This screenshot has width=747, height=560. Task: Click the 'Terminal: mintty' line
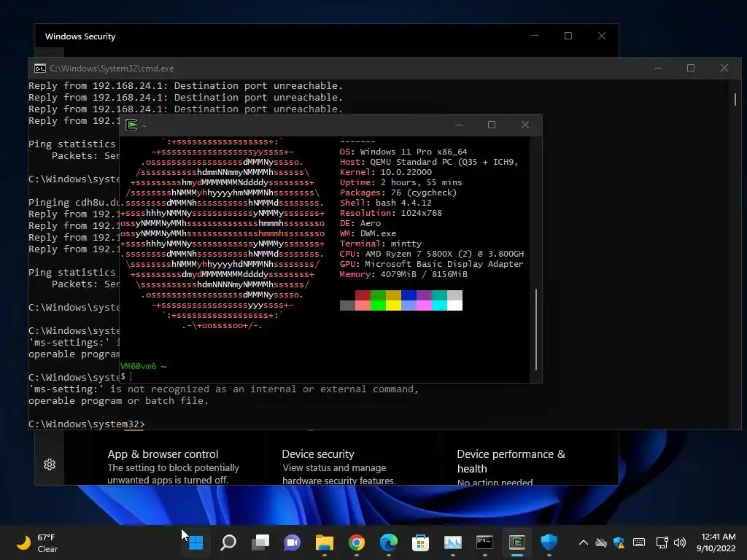[380, 244]
